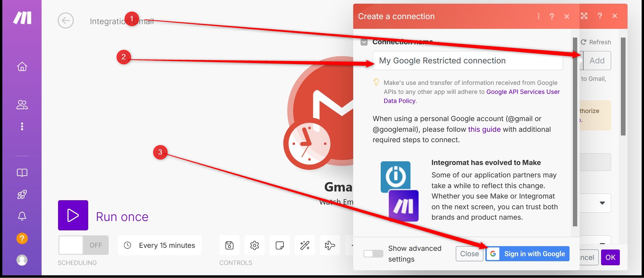Click the Make logo in the sidebar
Image resolution: width=644 pixels, height=278 pixels.
click(x=22, y=18)
